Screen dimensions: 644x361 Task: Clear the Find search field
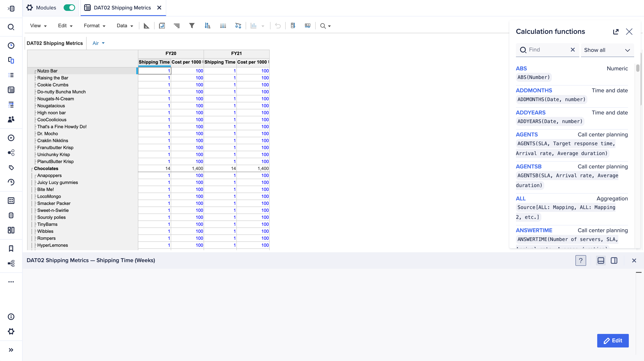pos(573,50)
